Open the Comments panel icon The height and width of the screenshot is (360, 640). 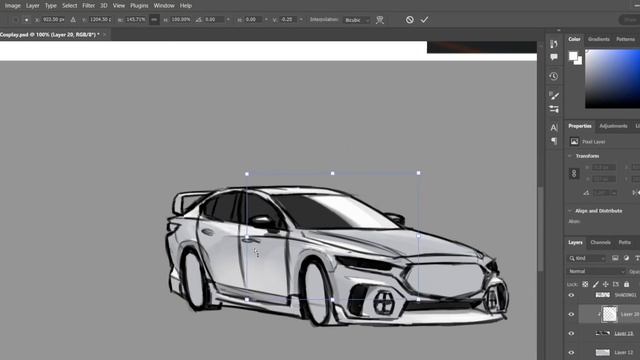coord(554,57)
